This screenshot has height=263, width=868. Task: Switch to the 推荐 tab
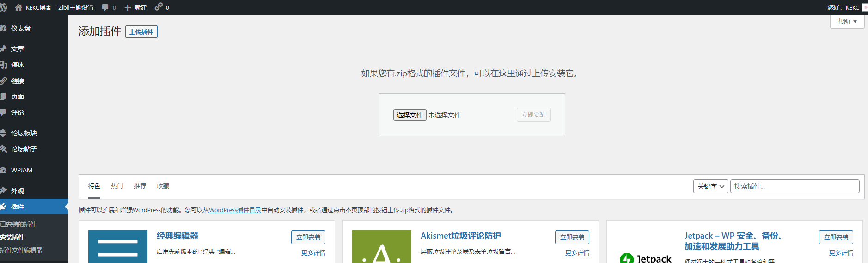pos(140,186)
